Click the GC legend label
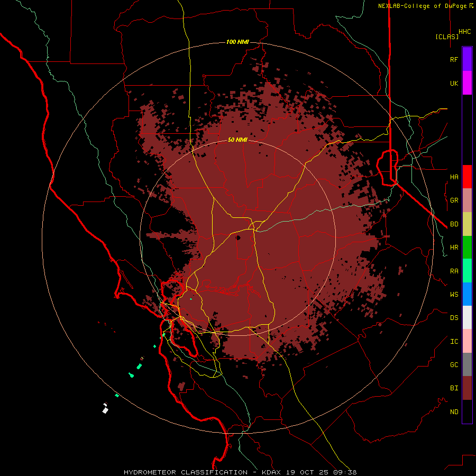This screenshot has width=476, height=476. click(x=454, y=364)
